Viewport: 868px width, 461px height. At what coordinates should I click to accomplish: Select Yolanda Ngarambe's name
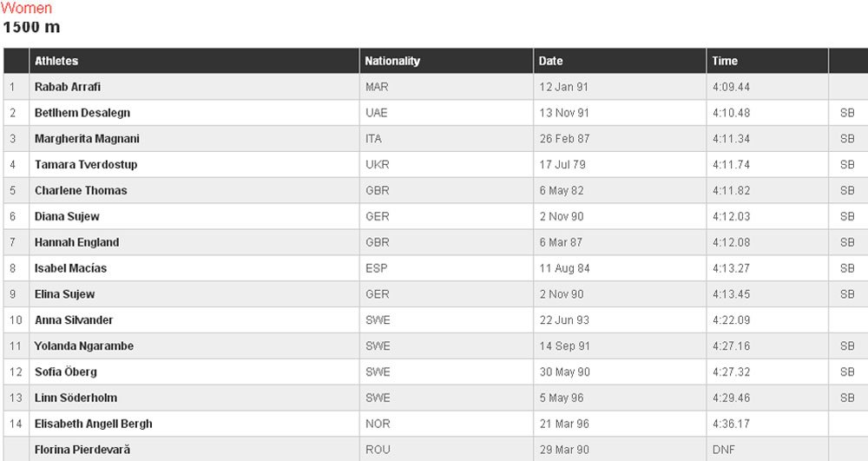[84, 346]
